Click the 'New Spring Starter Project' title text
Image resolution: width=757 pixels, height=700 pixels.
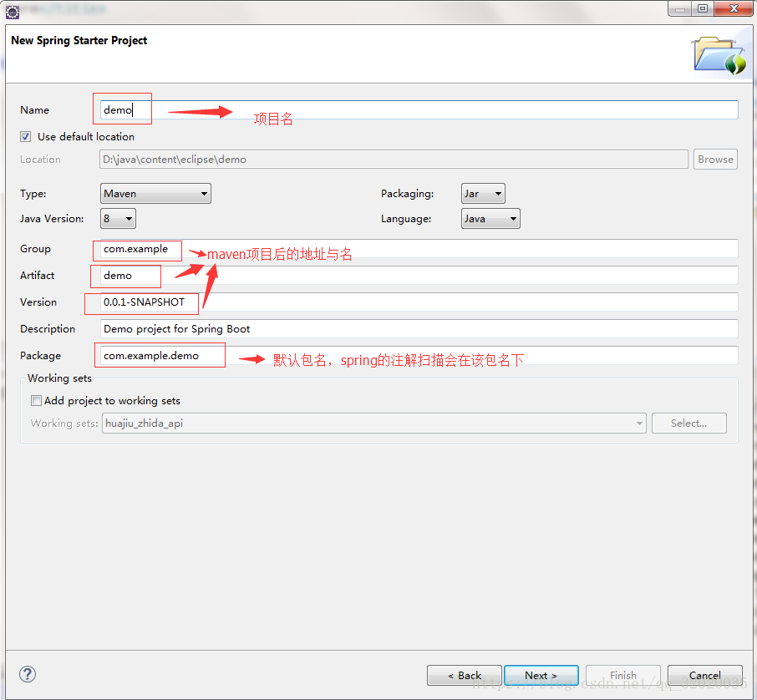[79, 41]
